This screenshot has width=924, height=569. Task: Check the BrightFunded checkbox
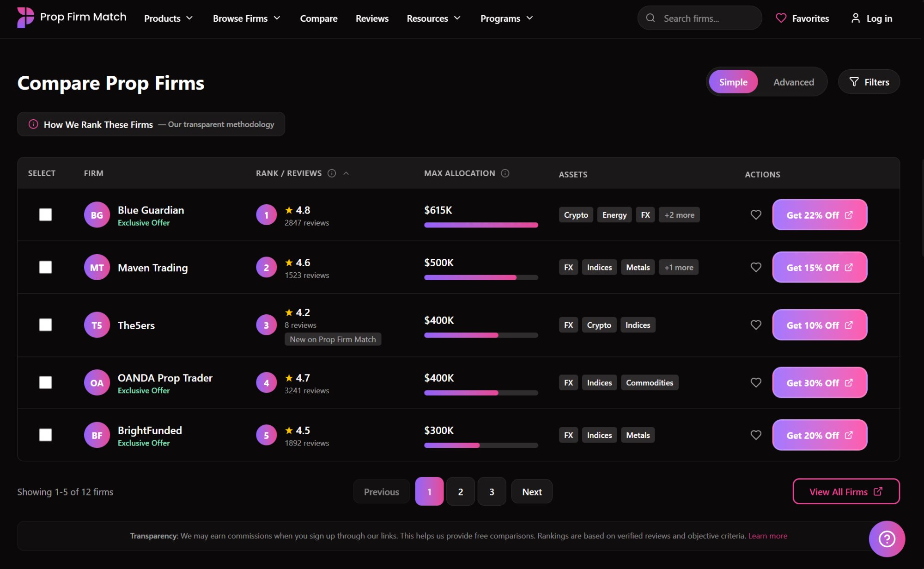click(45, 435)
